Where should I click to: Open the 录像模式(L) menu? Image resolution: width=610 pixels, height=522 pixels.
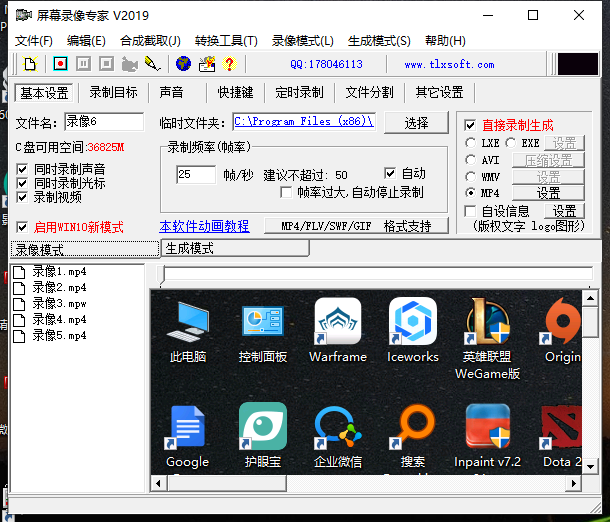tap(303, 41)
